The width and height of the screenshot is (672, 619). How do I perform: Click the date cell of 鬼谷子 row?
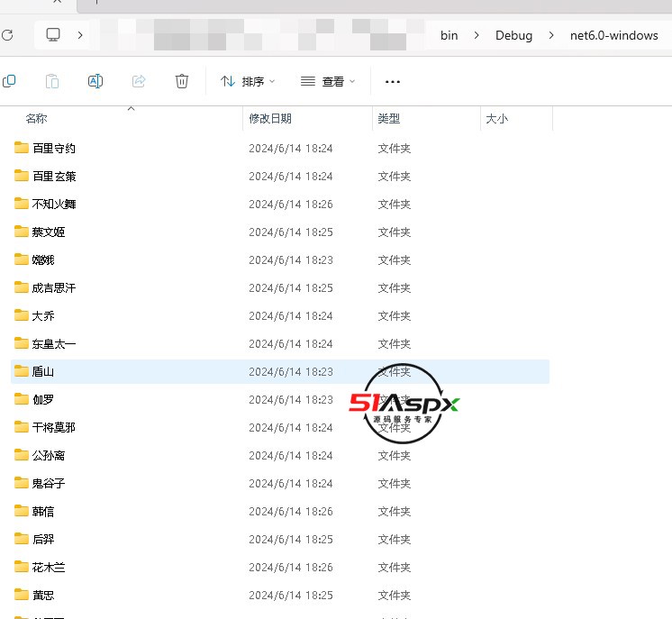[x=291, y=484]
